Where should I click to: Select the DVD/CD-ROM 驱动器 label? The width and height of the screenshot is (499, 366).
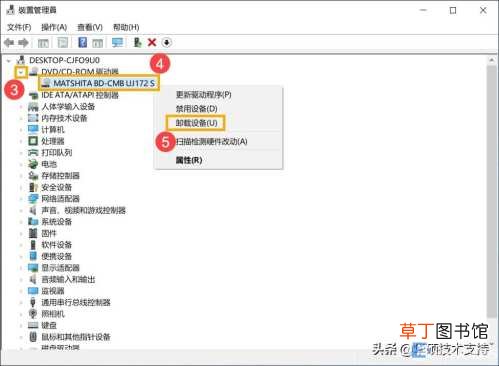(x=80, y=72)
